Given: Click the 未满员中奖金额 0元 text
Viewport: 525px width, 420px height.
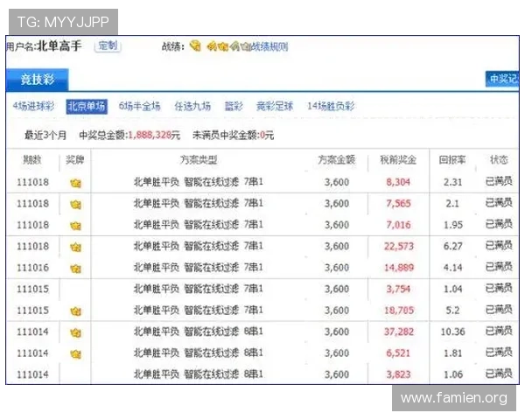Looking at the screenshot, I should (233, 135).
